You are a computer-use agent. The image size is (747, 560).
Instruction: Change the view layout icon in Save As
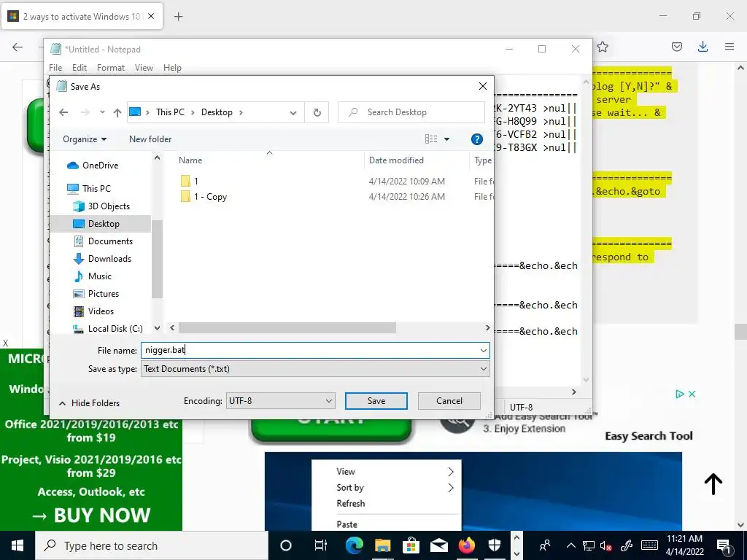(431, 139)
